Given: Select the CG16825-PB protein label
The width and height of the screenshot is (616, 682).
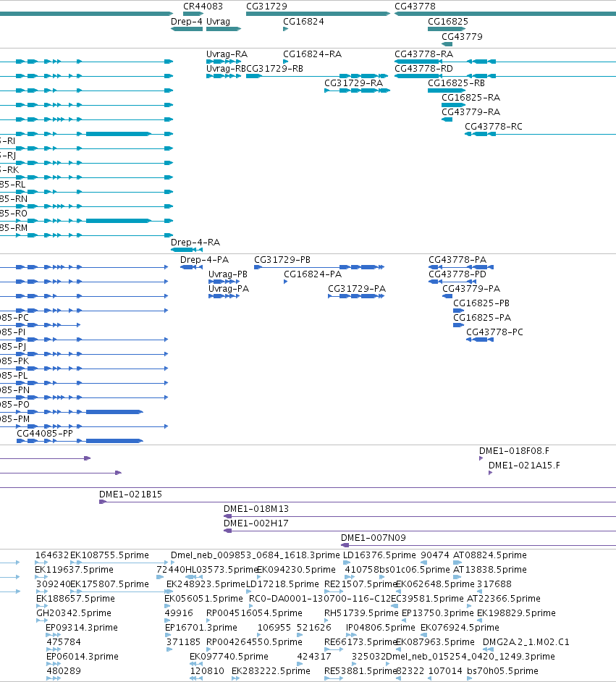Looking at the screenshot, I should coord(481,303).
